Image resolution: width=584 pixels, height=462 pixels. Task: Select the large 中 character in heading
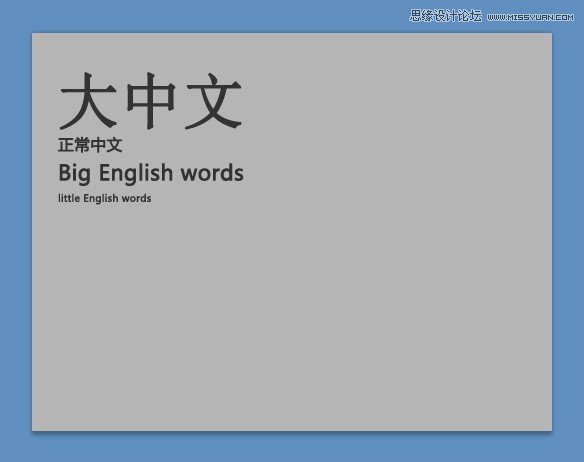pyautogui.click(x=151, y=101)
